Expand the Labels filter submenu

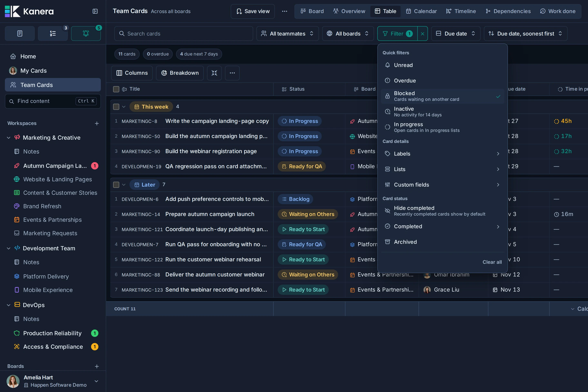(x=442, y=154)
